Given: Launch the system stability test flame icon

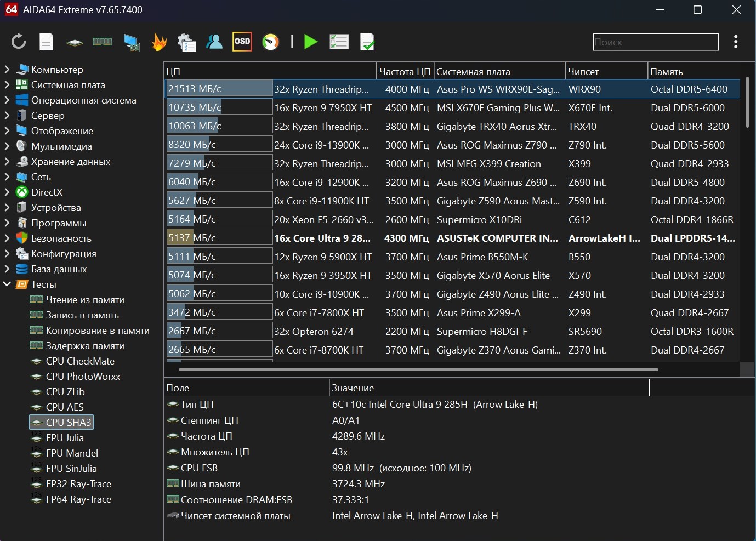Looking at the screenshot, I should pos(159,42).
